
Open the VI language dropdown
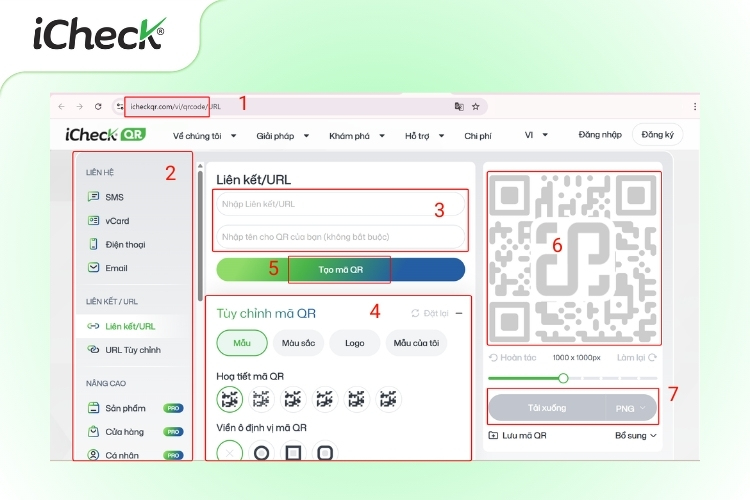[536, 135]
